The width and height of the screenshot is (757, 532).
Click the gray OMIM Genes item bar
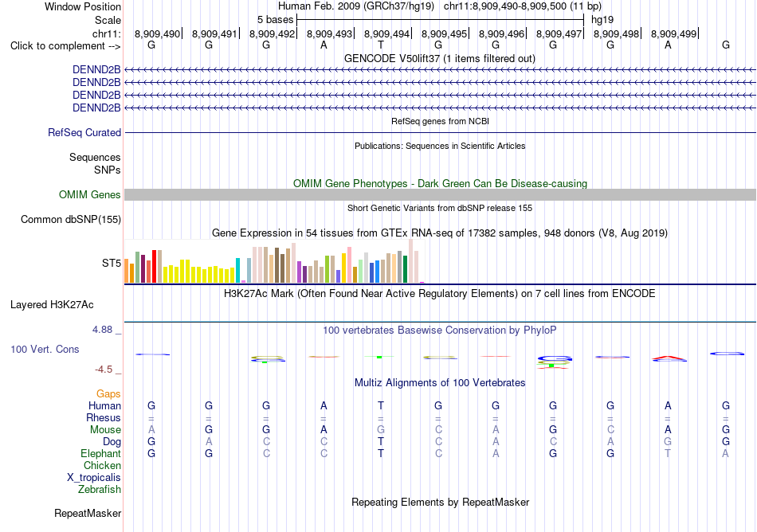pyautogui.click(x=440, y=194)
